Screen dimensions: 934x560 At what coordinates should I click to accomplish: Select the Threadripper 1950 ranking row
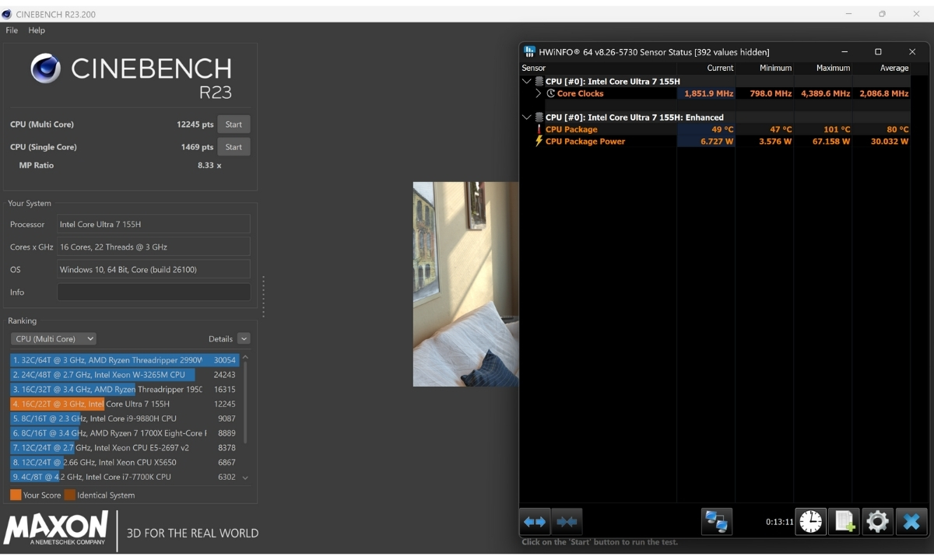click(x=124, y=389)
